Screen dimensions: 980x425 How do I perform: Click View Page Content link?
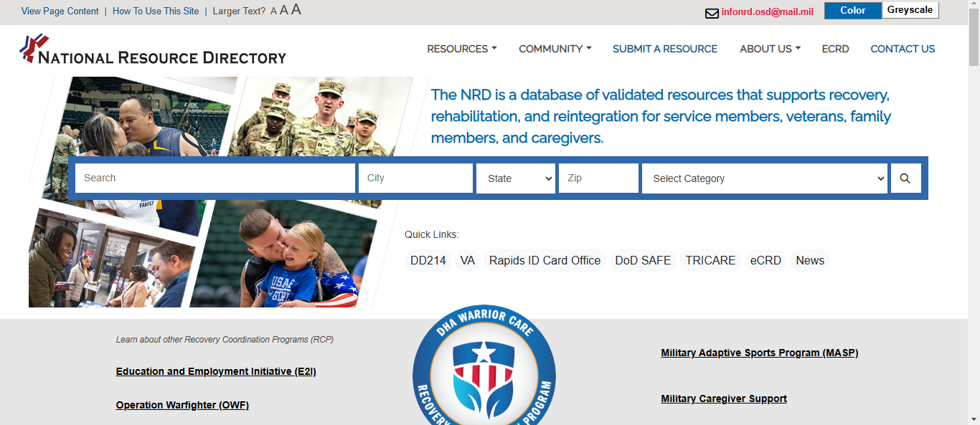[60, 11]
